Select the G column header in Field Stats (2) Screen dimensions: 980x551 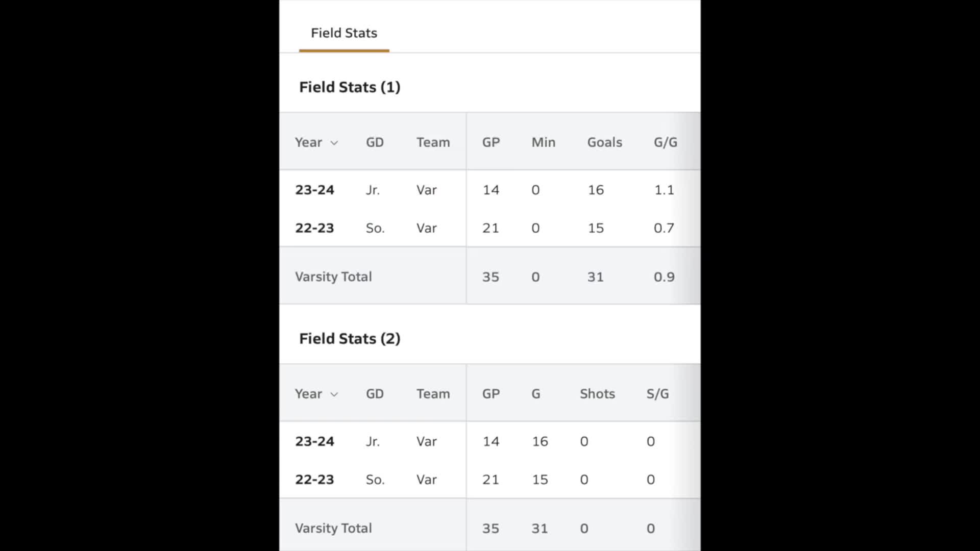(536, 394)
